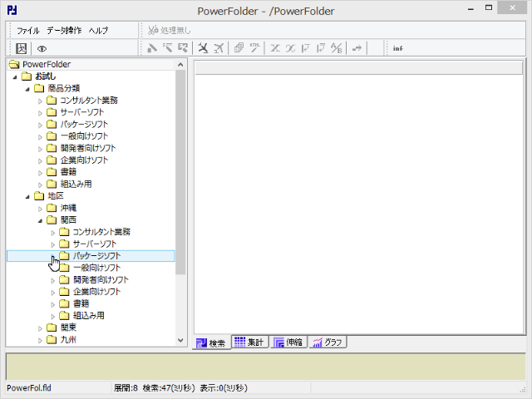
Task: Select the PowerFolder root row
Action: click(x=91, y=64)
